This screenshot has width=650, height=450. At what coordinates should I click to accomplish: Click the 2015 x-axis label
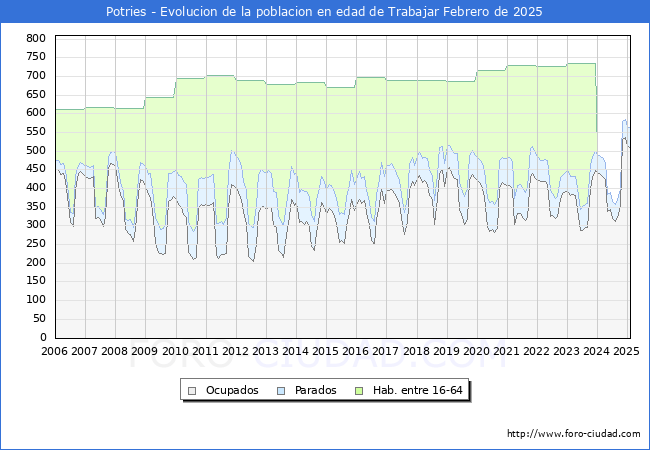point(325,351)
